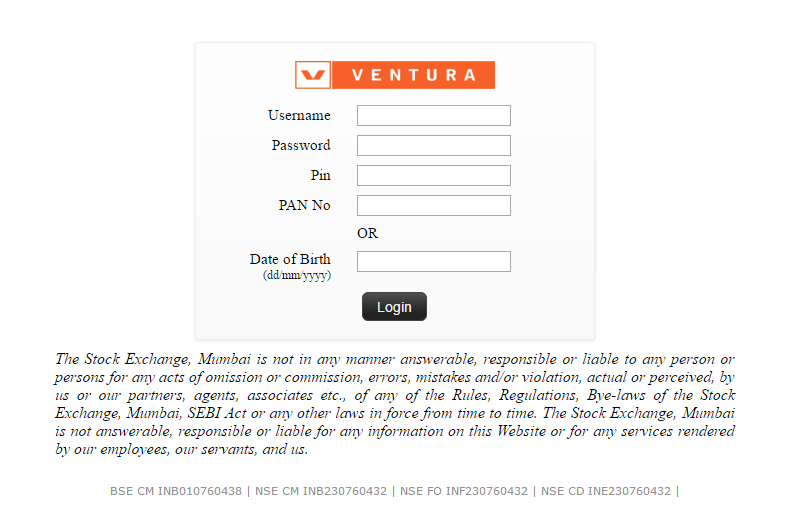Click the Password label text

(301, 146)
